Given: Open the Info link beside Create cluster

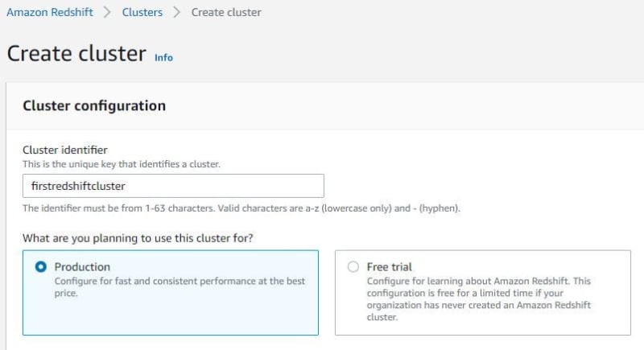Looking at the screenshot, I should [x=163, y=57].
